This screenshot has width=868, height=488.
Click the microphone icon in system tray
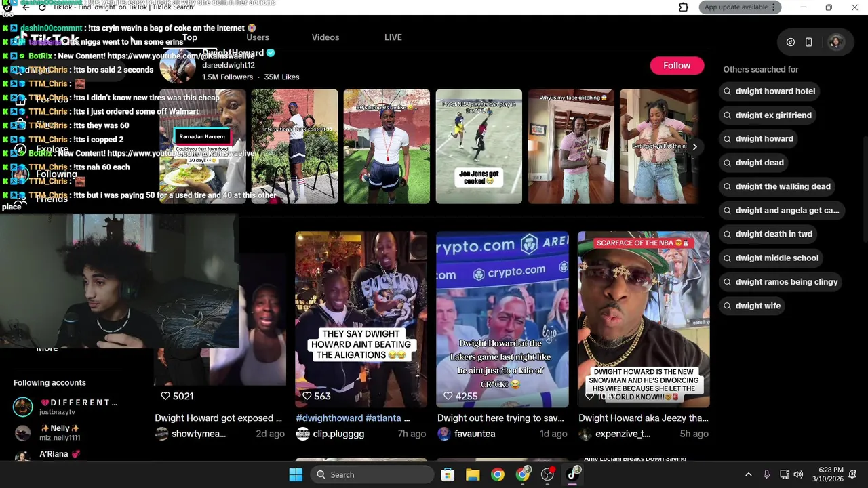coord(766,474)
